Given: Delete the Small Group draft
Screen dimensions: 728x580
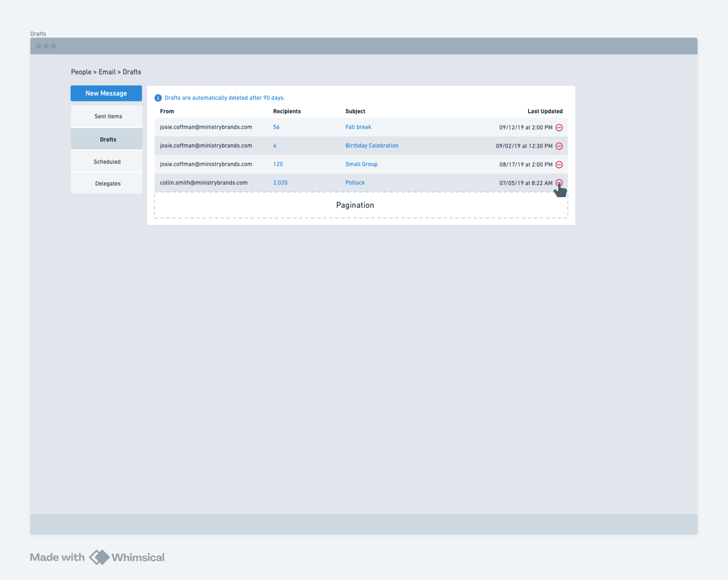Looking at the screenshot, I should 559,165.
